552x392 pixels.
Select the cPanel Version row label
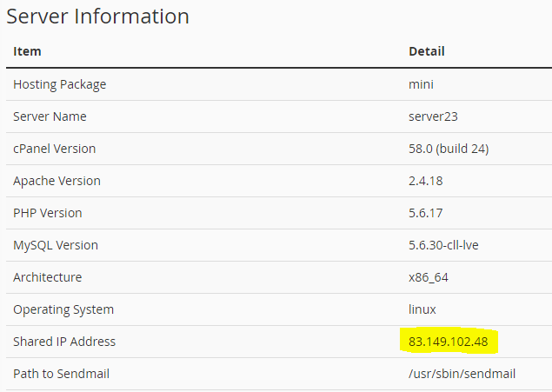pos(54,149)
